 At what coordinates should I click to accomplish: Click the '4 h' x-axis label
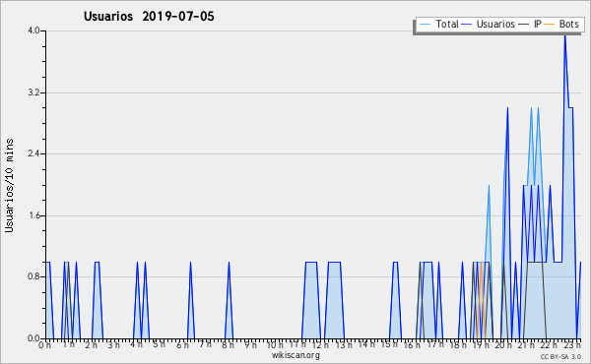137,344
